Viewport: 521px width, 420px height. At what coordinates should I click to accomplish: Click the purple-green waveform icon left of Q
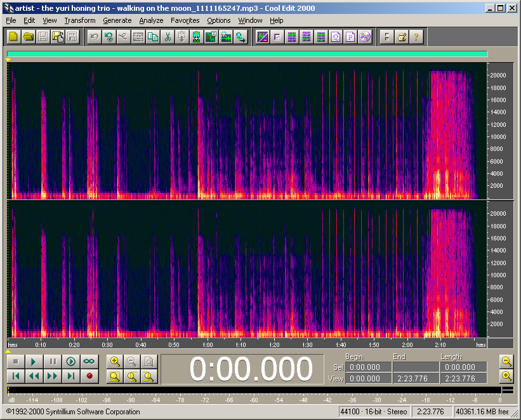[x=321, y=37]
